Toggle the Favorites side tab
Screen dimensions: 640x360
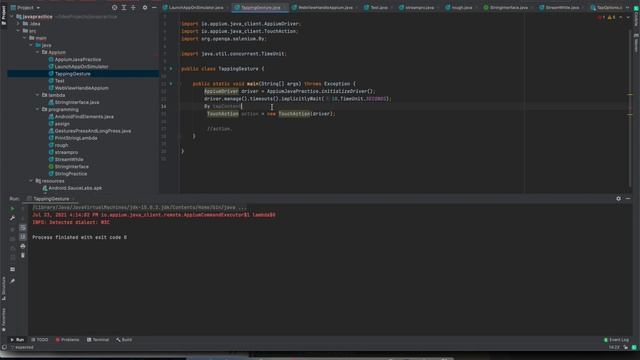click(4, 319)
